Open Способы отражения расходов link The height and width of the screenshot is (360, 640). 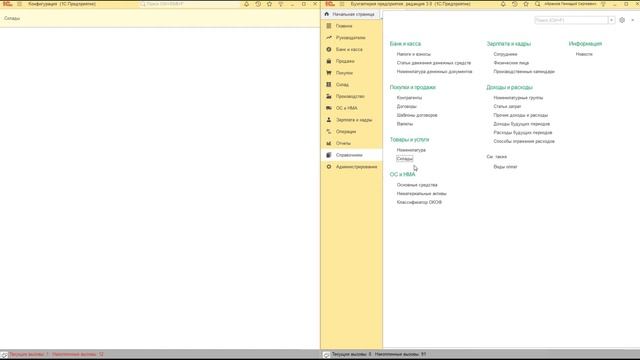(x=524, y=142)
